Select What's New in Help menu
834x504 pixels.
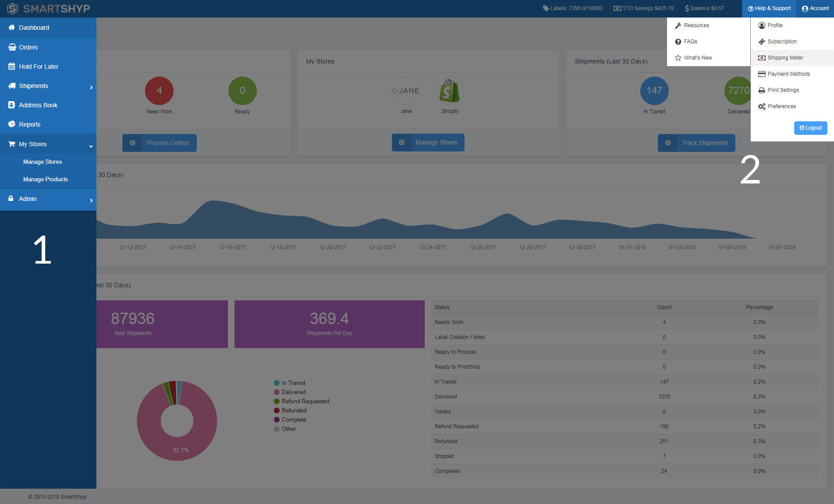click(x=698, y=58)
